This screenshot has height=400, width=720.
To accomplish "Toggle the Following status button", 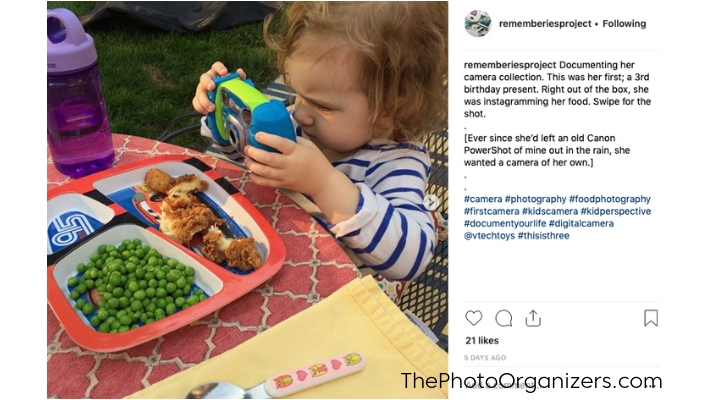I will 624,23.
